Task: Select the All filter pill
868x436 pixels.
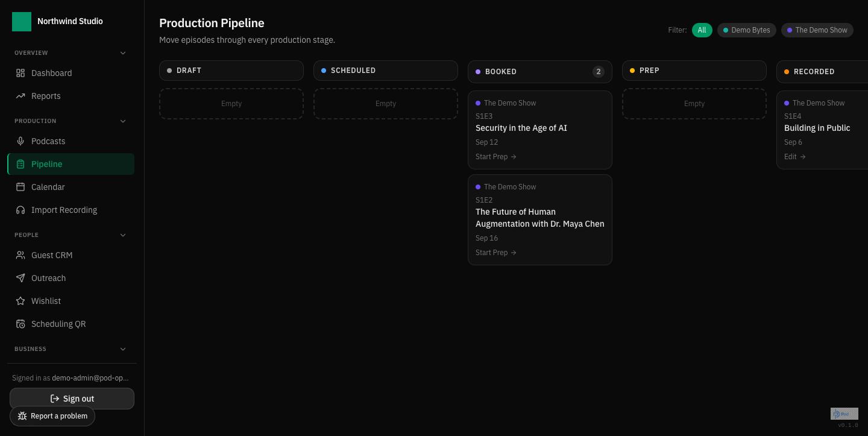Action: [x=702, y=30]
